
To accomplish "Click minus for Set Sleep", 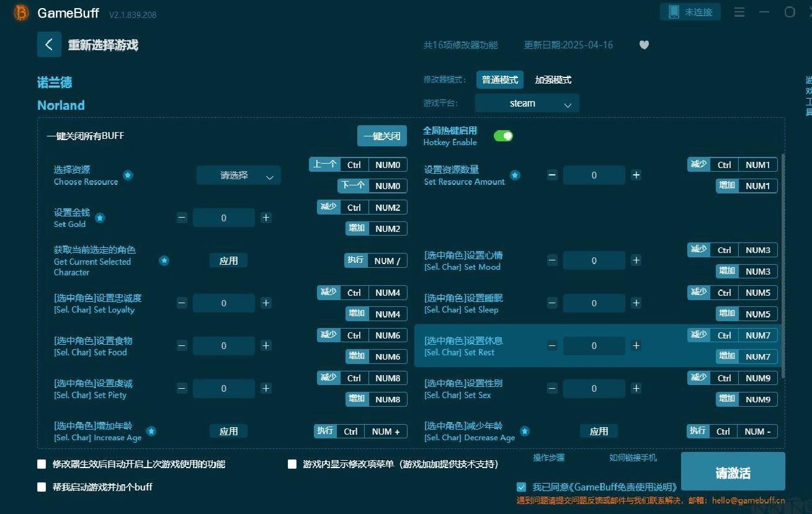I will 552,303.
